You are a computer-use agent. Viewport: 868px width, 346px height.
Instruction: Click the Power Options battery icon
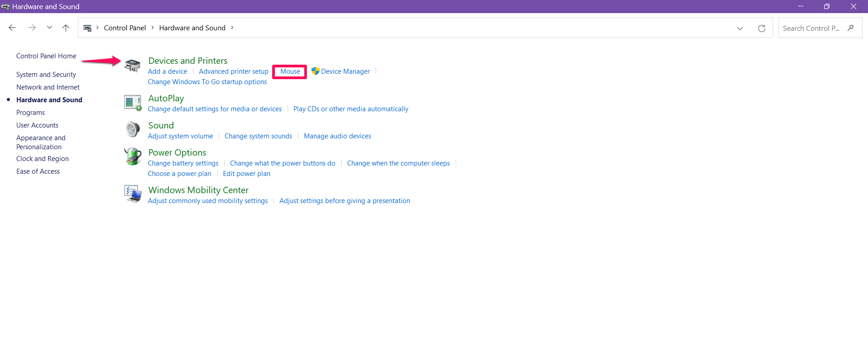132,156
